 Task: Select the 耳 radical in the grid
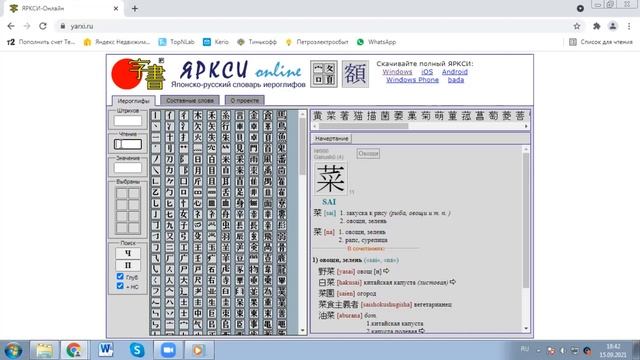tap(226, 182)
